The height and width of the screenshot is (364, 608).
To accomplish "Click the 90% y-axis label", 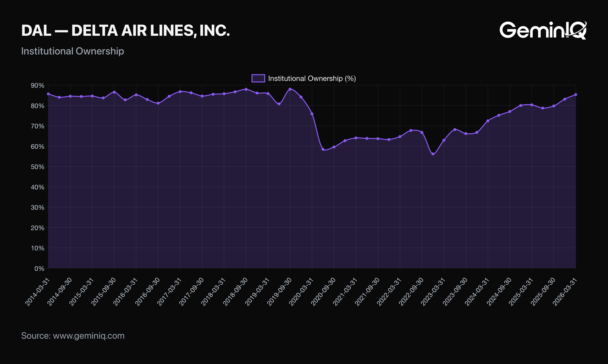I will (x=38, y=85).
